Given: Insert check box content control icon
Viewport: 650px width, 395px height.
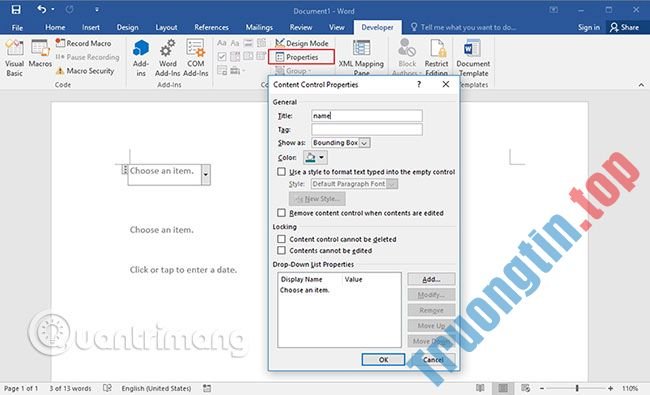Looking at the screenshot, I should pos(222,57).
